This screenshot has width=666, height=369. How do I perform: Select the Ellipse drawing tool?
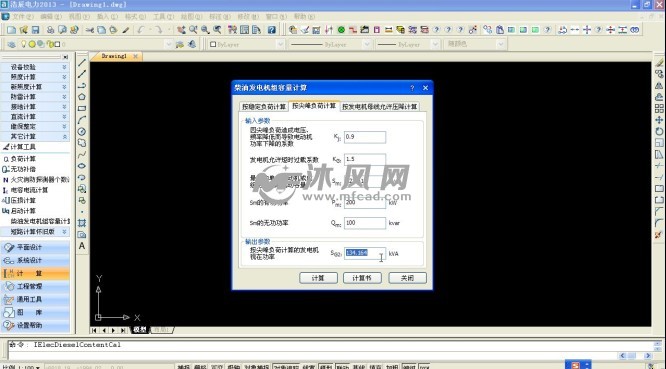point(82,166)
